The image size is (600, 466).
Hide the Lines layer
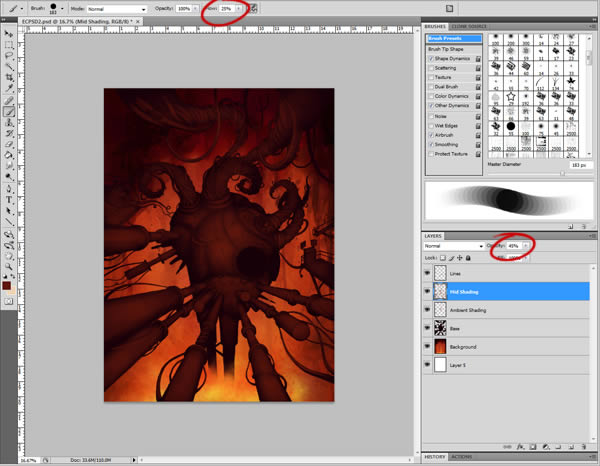(x=427, y=273)
